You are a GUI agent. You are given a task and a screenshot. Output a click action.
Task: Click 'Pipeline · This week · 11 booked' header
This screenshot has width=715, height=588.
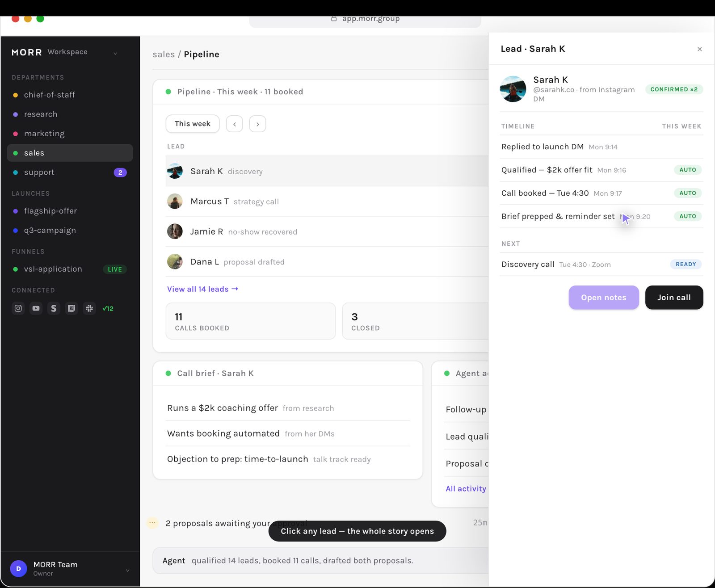coord(321,92)
